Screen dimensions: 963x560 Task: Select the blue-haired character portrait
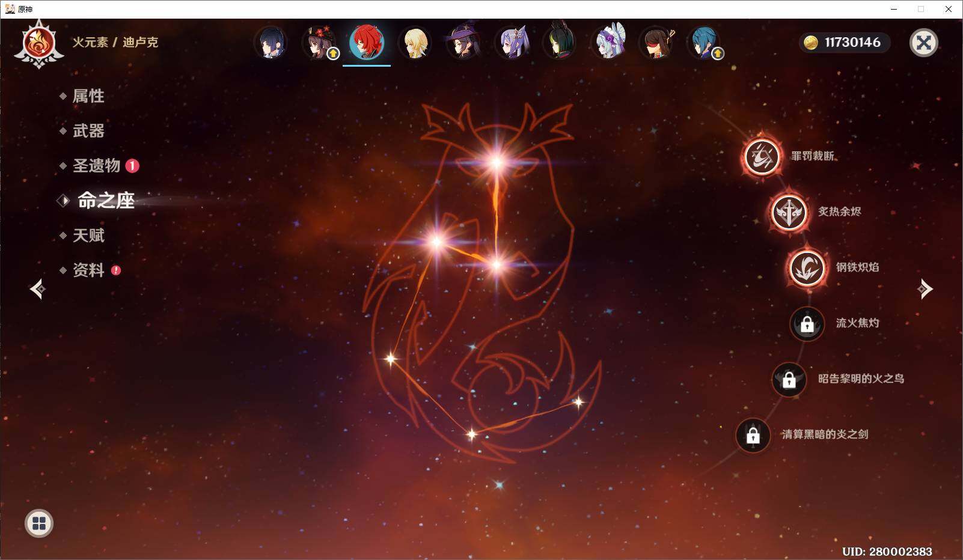705,43
